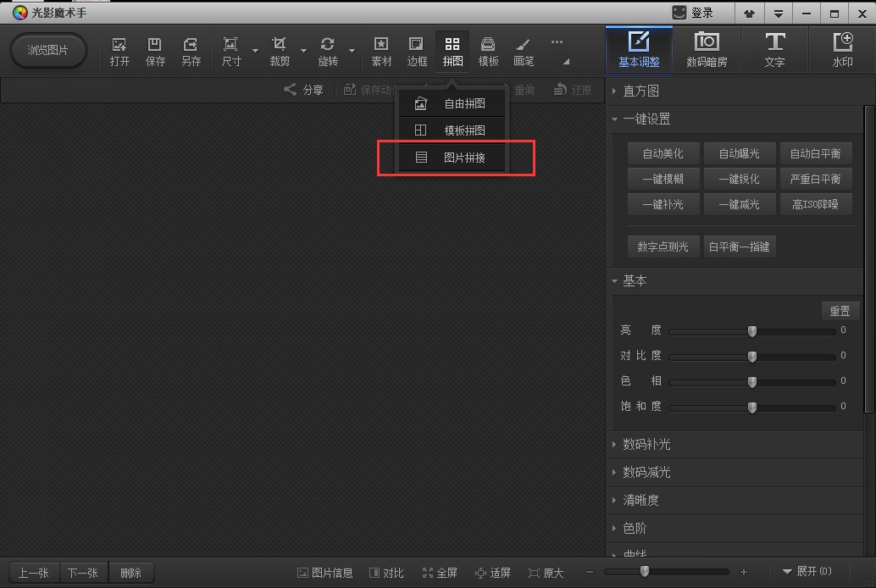This screenshot has height=588, width=876.
Task: Click the 全屏 (Fullscreen) icon in status bar
Action: 440,573
